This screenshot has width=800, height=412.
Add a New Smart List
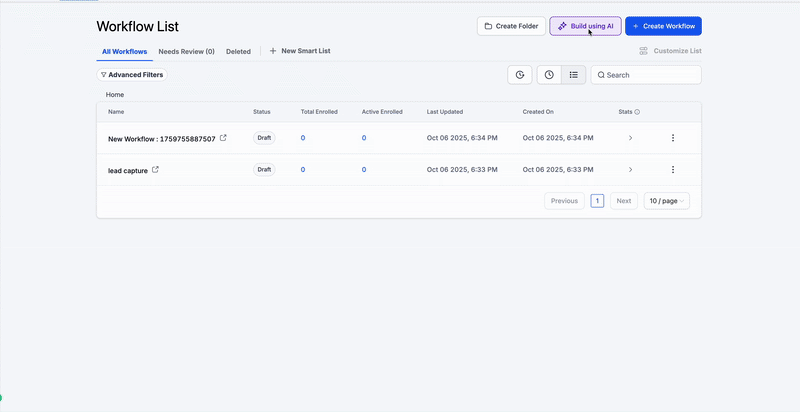point(300,51)
